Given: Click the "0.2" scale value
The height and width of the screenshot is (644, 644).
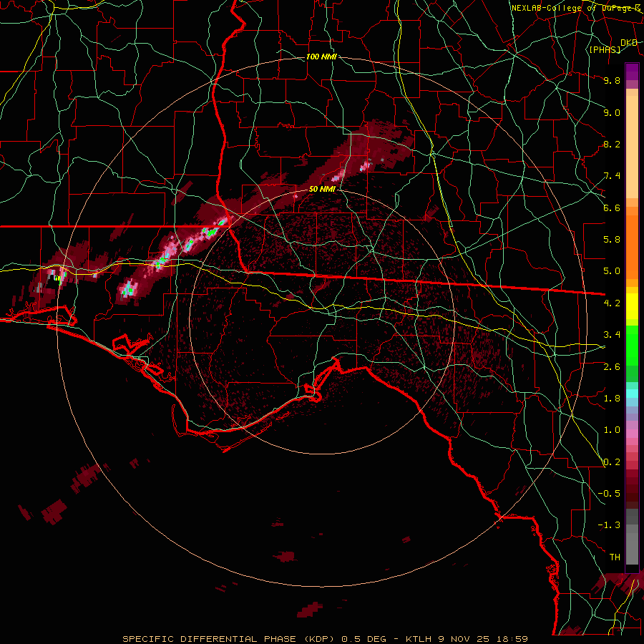Looking at the screenshot, I should click(x=612, y=462).
